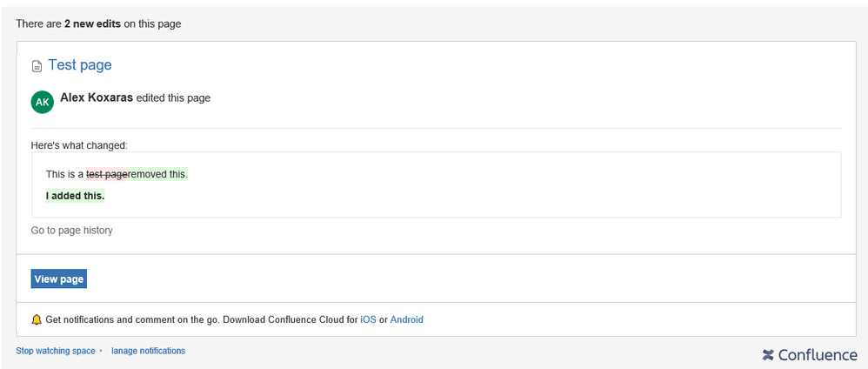Click the '2 new edits' header text
868x369 pixels.
pos(92,24)
